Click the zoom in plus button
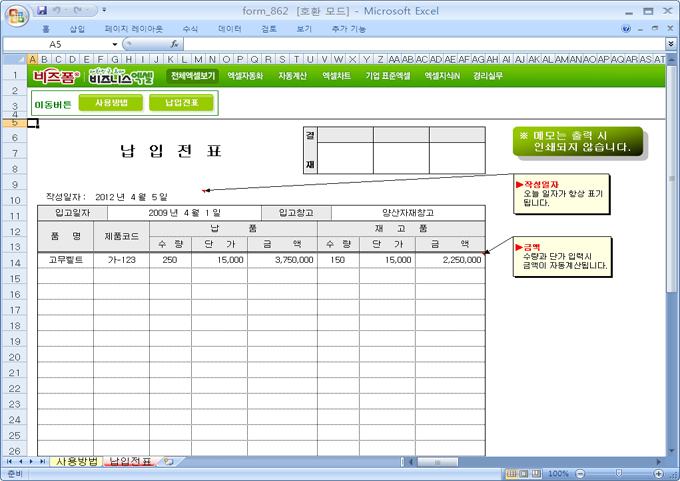The width and height of the screenshot is (680, 481). click(x=656, y=473)
